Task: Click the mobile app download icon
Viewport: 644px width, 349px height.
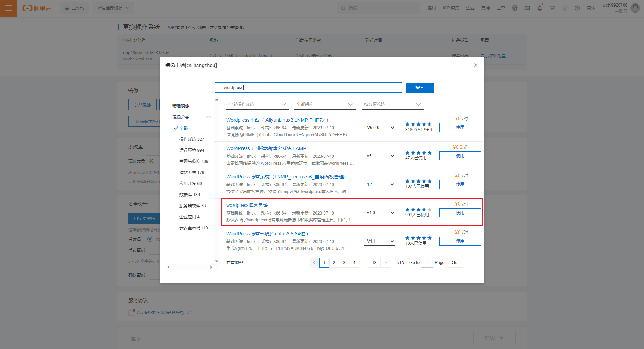Action: click(x=515, y=8)
